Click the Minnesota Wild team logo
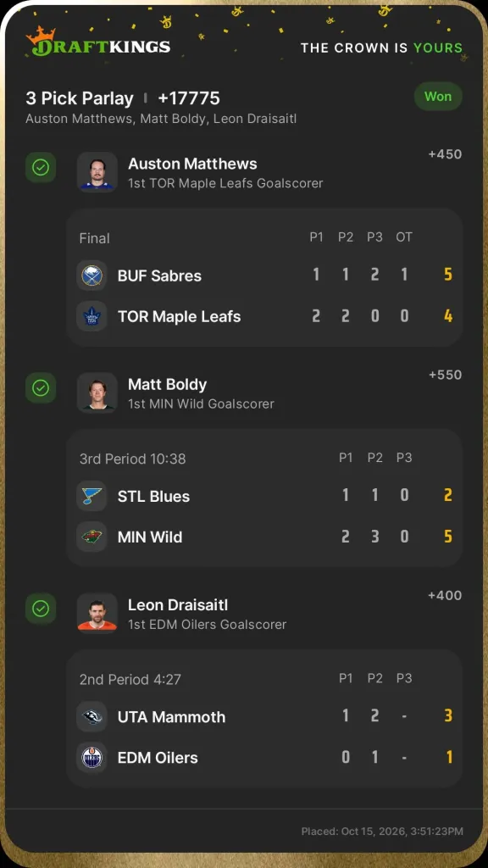This screenshot has height=868, width=488. click(x=91, y=537)
